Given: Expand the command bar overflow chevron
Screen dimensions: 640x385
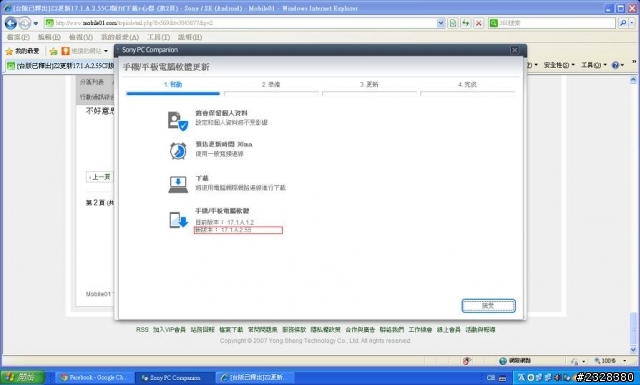Looking at the screenshot, I should click(x=634, y=62).
